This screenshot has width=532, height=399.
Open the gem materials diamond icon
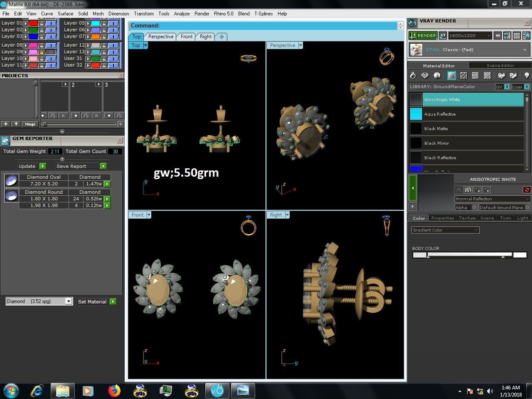425,76
